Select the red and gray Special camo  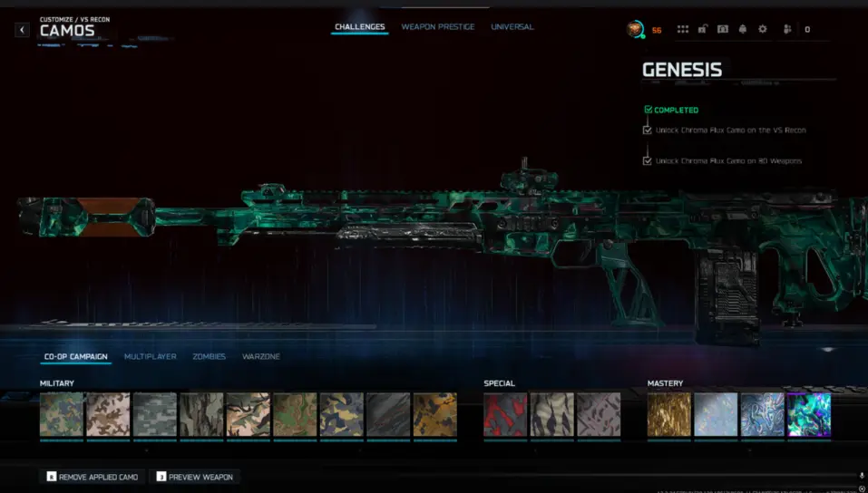tap(505, 415)
